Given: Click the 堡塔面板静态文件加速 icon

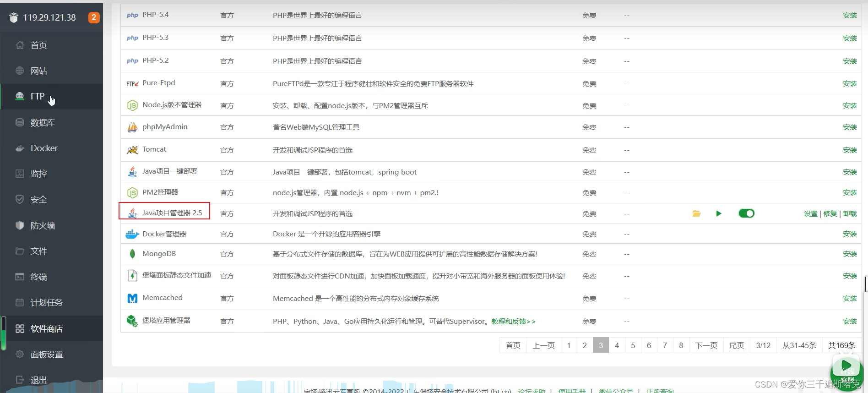Looking at the screenshot, I should click(x=132, y=276).
